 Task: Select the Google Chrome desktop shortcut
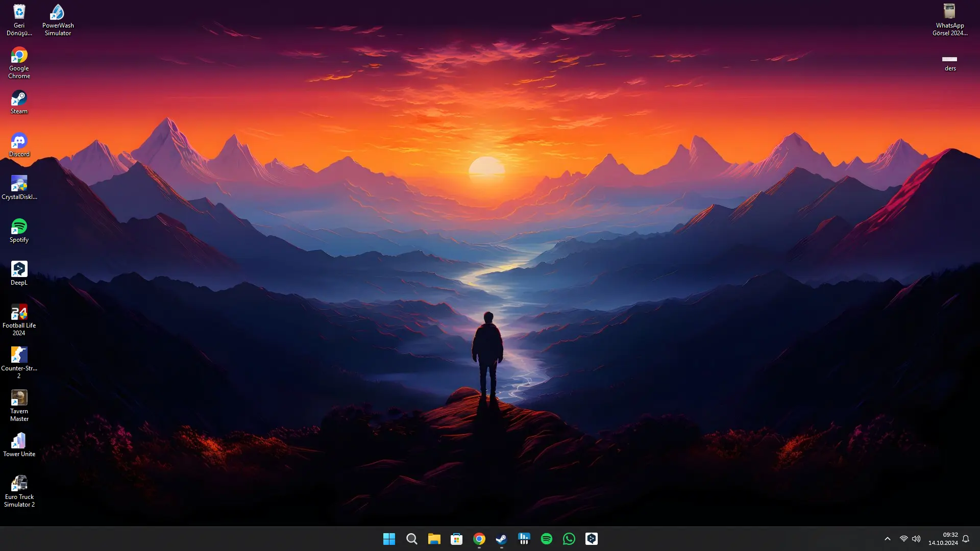[19, 63]
